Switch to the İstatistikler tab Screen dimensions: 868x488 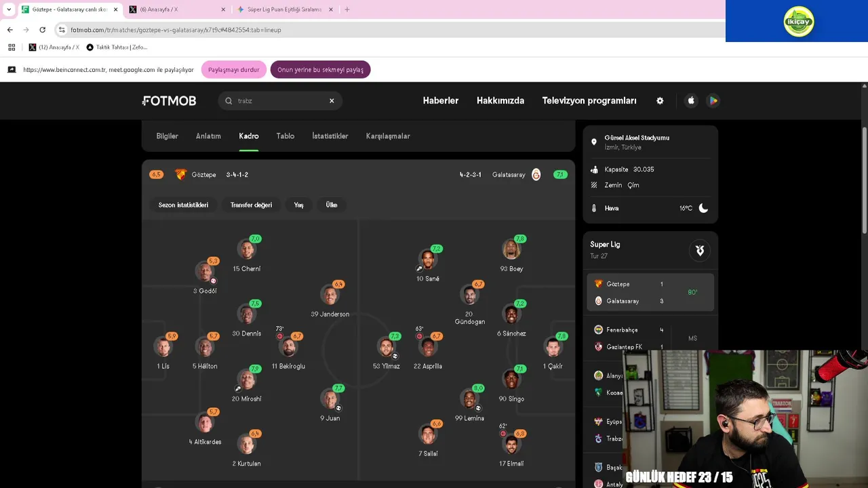pyautogui.click(x=330, y=136)
